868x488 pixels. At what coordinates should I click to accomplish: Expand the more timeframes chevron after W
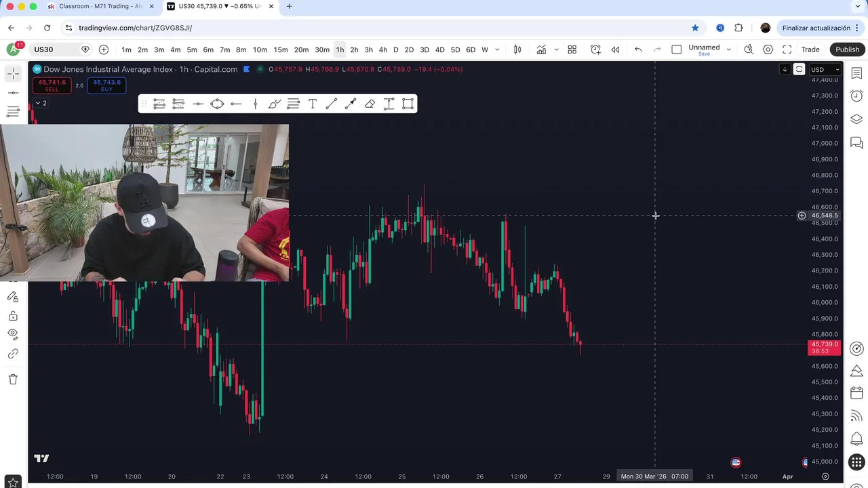click(x=497, y=49)
